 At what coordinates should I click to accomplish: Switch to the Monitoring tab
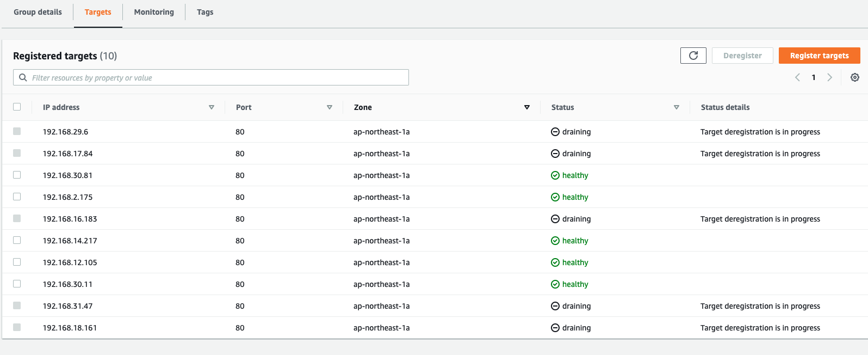154,12
